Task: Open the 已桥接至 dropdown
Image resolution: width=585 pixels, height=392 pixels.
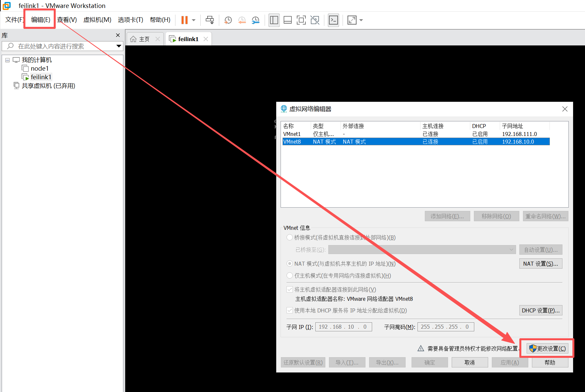Action: [x=422, y=250]
